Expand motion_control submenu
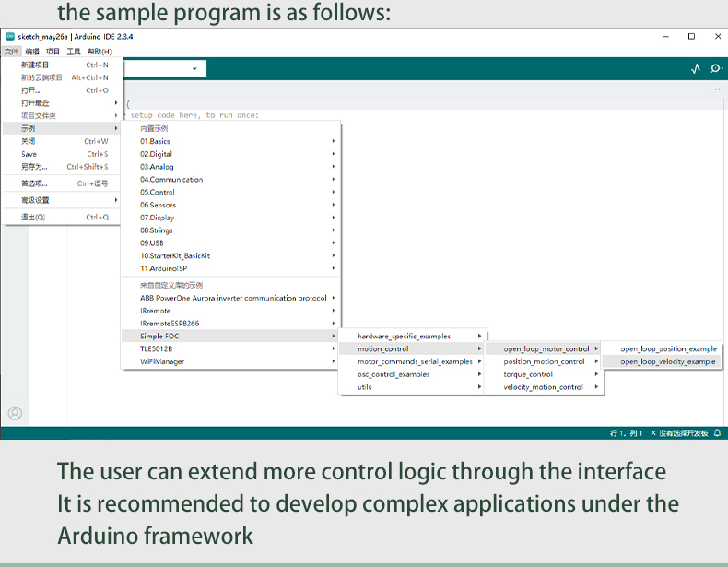The image size is (728, 567). point(412,348)
